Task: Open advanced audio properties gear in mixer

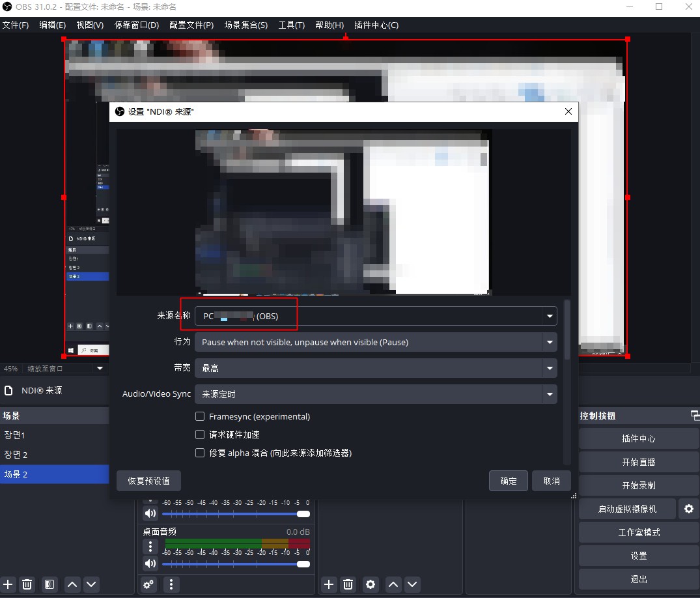Action: (x=148, y=584)
